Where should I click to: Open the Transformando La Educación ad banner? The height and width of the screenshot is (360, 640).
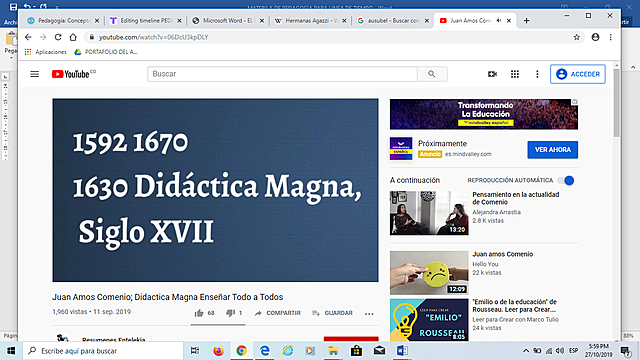pyautogui.click(x=484, y=114)
